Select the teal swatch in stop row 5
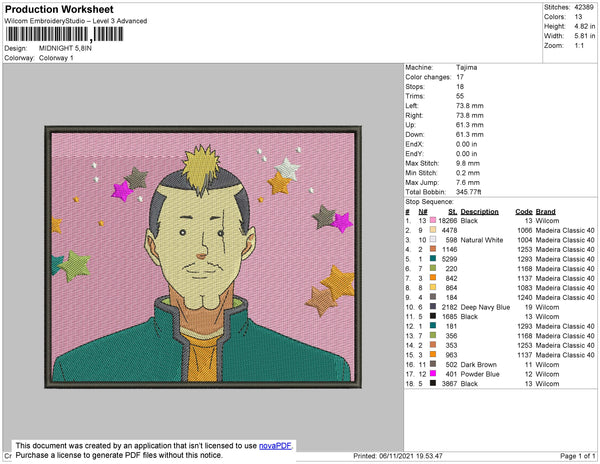This screenshot has height=464, width=600. pos(433,259)
